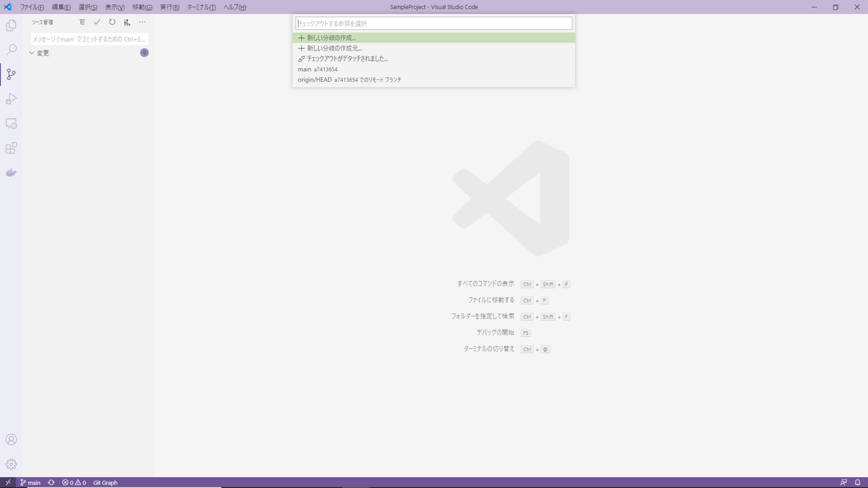This screenshot has width=868, height=488.
Task: Click the remote window icon in status bar
Action: (8, 483)
